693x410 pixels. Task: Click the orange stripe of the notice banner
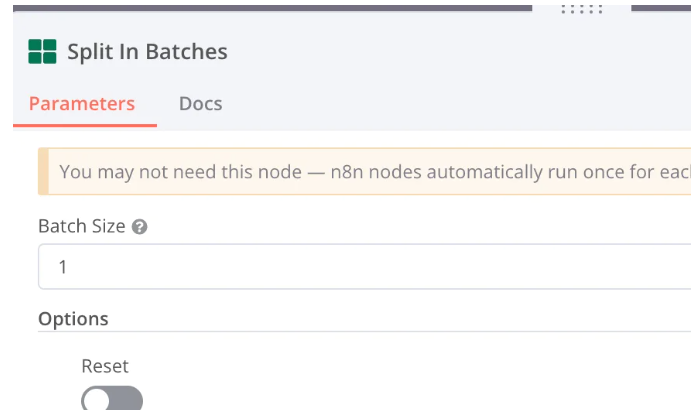click(x=43, y=171)
